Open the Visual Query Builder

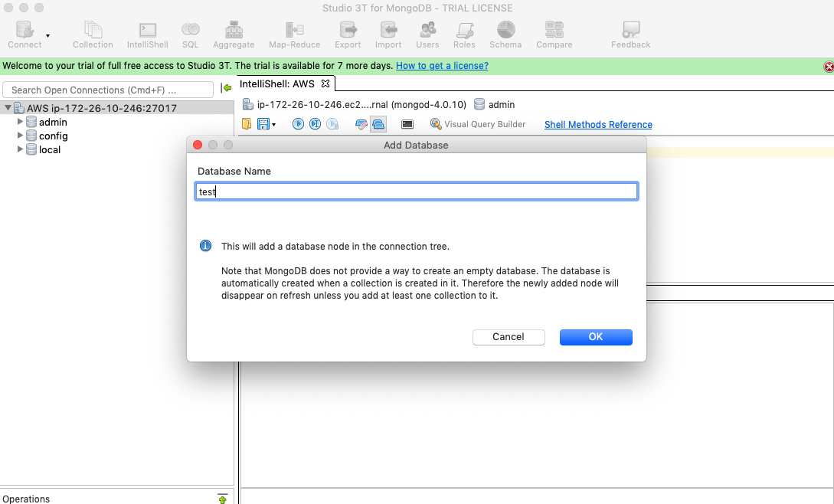[x=478, y=124]
